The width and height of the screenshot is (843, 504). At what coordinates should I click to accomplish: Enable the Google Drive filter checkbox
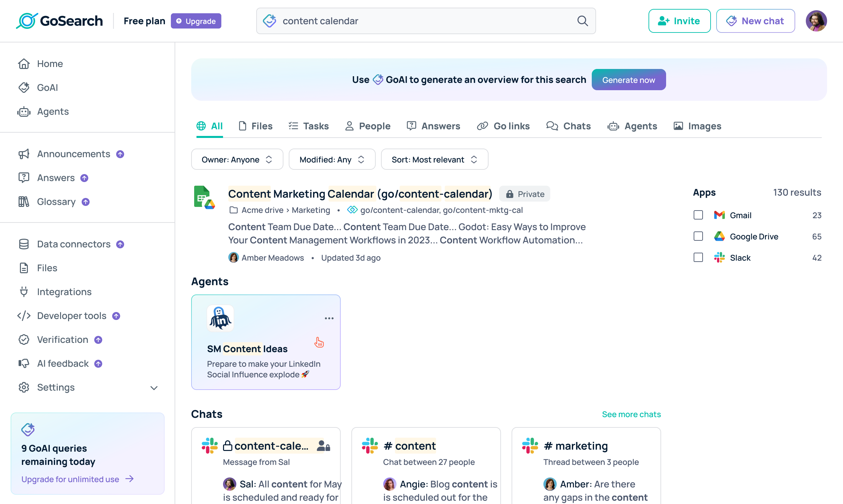tap(698, 236)
